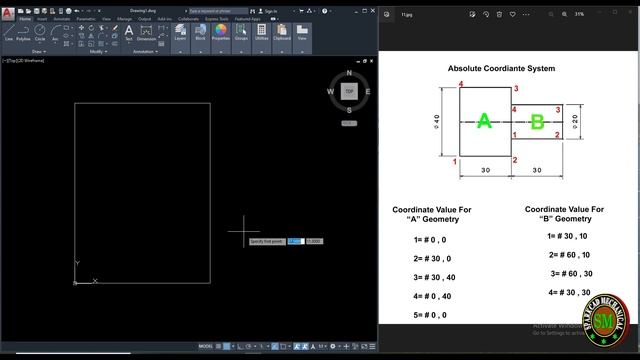
Task: Click the first X coordinate dynamic input box
Action: click(296, 242)
